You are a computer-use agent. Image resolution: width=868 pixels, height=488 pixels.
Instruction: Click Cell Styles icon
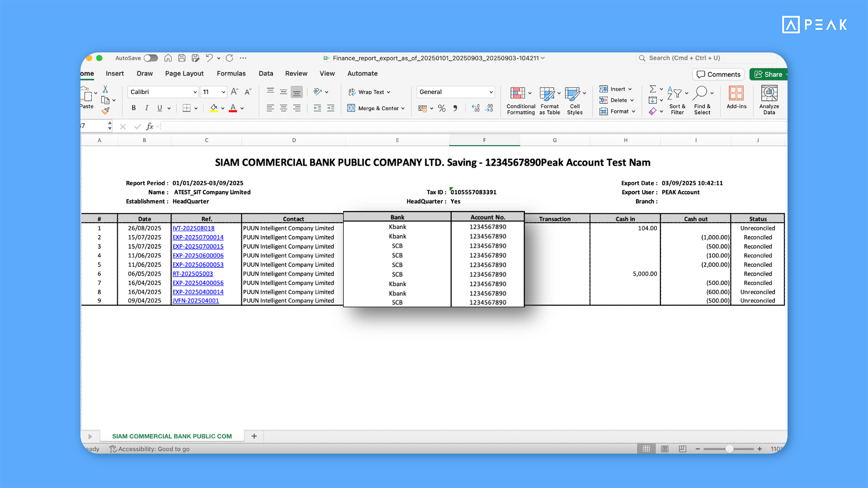[x=572, y=94]
